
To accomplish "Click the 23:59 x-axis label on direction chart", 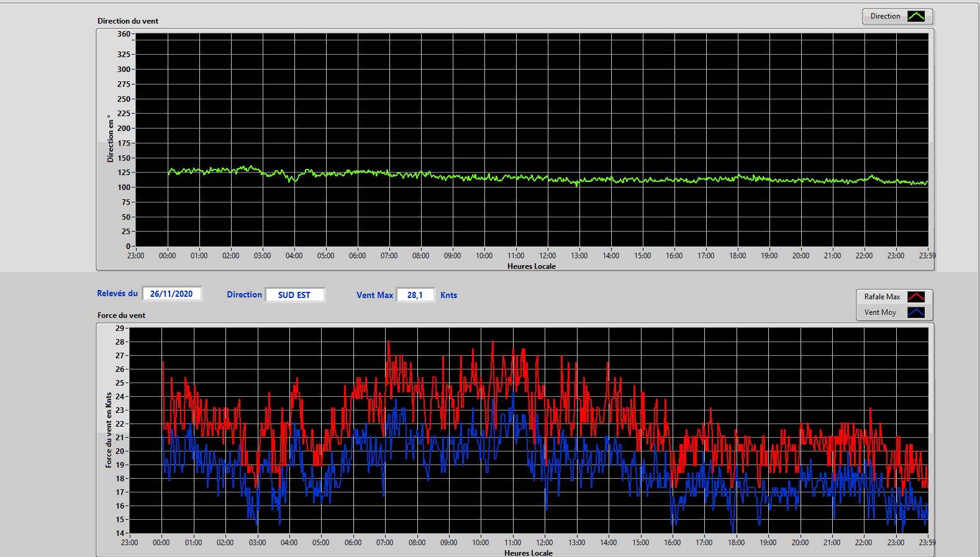I will tap(927, 255).
